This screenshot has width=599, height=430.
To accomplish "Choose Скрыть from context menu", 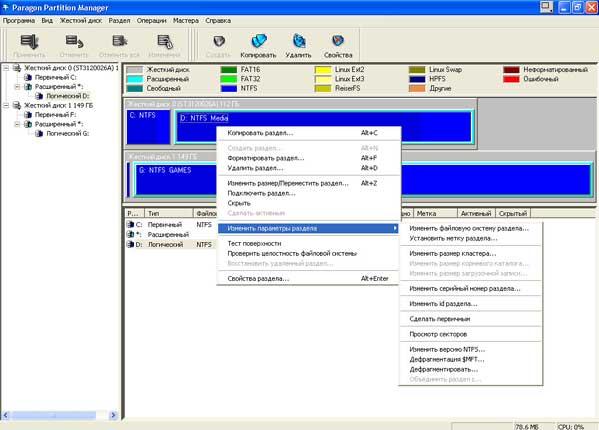I will click(308, 203).
